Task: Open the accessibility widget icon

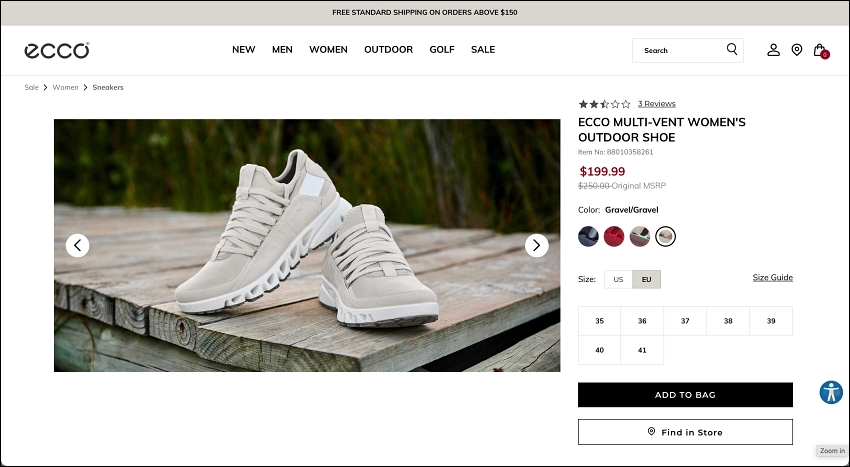Action: tap(831, 392)
